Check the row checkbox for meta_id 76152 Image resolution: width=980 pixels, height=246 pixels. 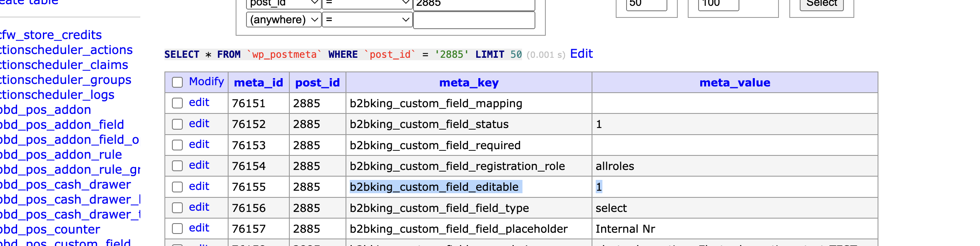click(x=177, y=124)
